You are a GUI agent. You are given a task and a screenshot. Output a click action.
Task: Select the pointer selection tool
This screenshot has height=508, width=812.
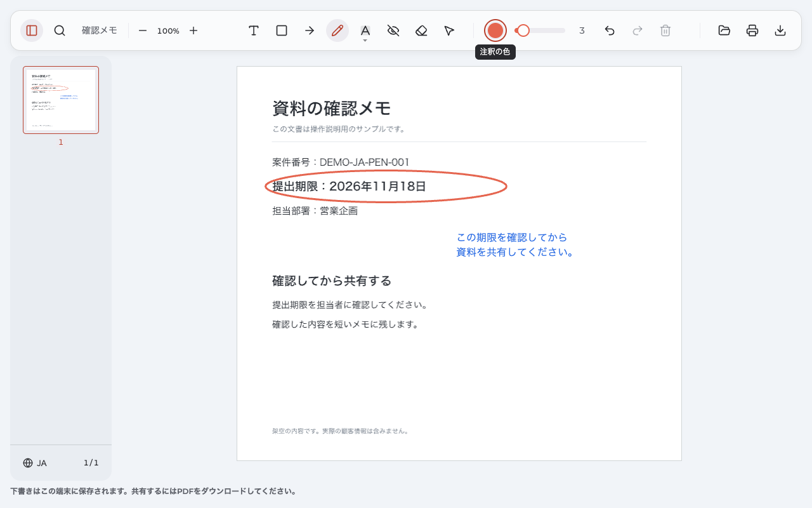tap(449, 30)
